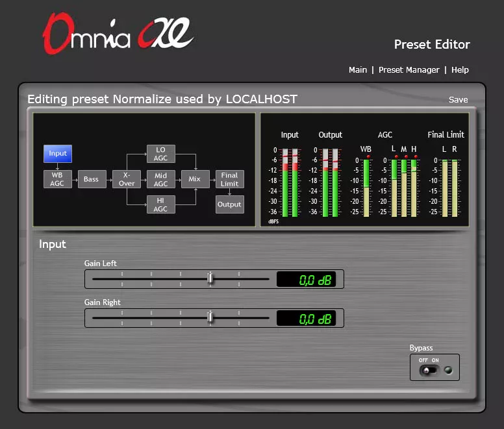The height and width of the screenshot is (429, 504).
Task: Click the Gain Left dB value display
Action: [307, 280]
